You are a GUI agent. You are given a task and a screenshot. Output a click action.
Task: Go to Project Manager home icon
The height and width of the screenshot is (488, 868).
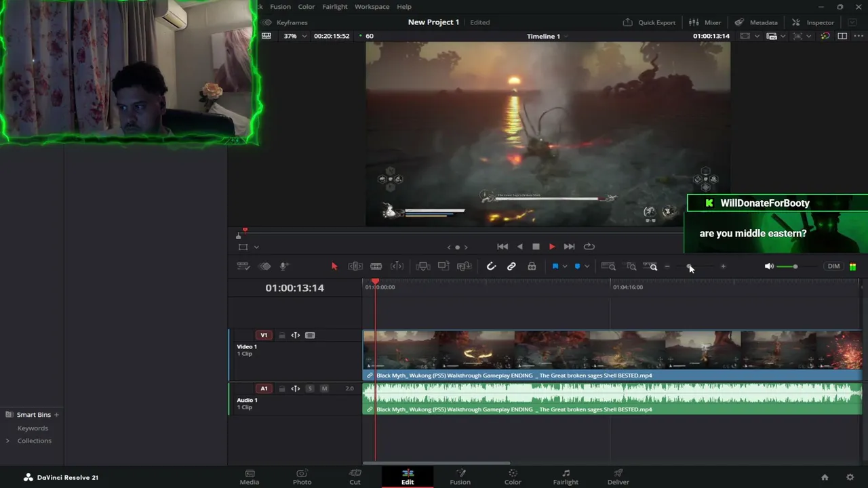tap(825, 477)
